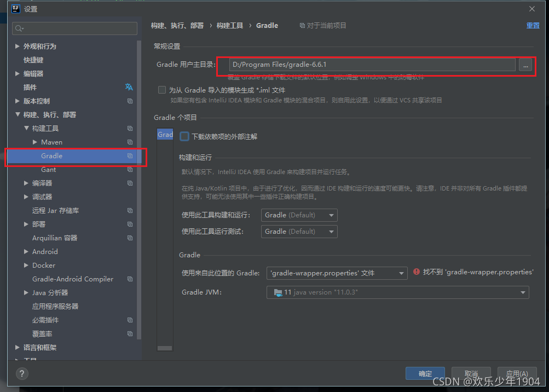549x392 pixels.
Task: Select the Grad project entry in project list
Action: pyautogui.click(x=165, y=134)
